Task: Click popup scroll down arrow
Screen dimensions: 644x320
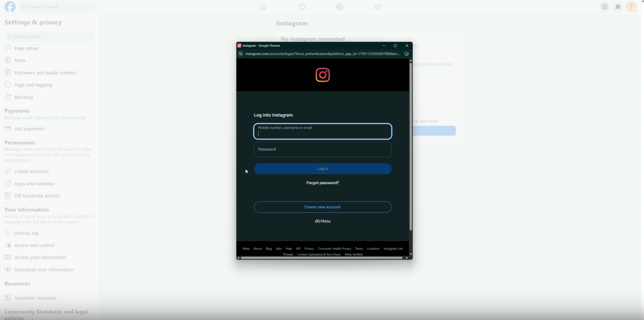Action: point(411,254)
